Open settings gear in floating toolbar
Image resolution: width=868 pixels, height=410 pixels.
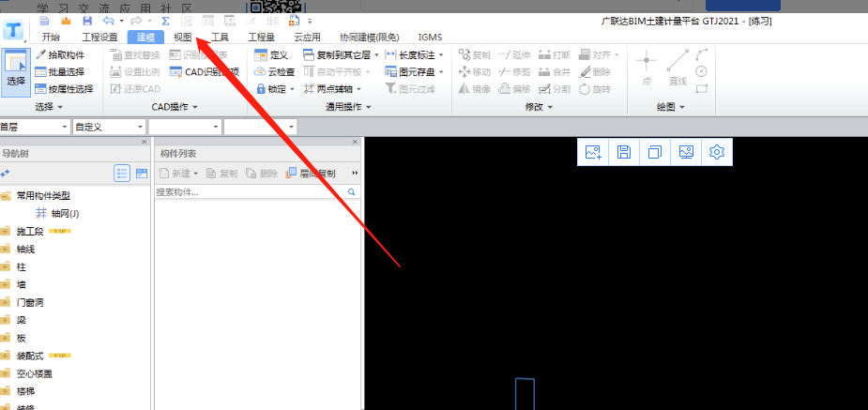[x=717, y=152]
